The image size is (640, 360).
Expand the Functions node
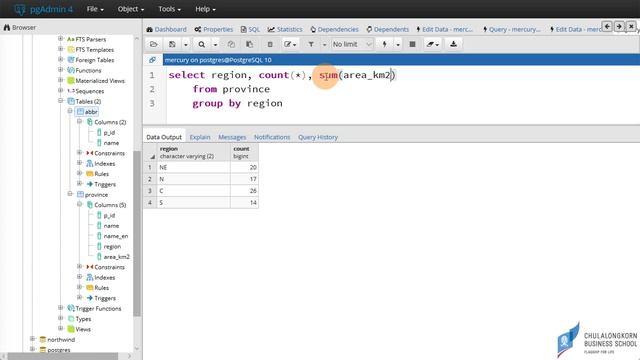pos(60,70)
